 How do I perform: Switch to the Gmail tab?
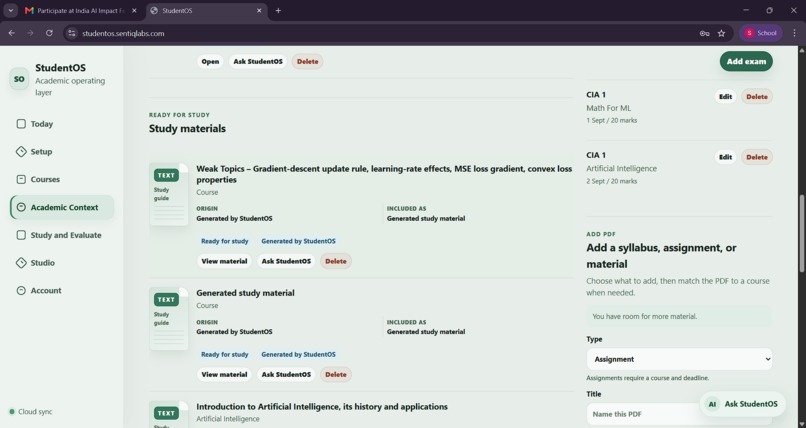80,10
